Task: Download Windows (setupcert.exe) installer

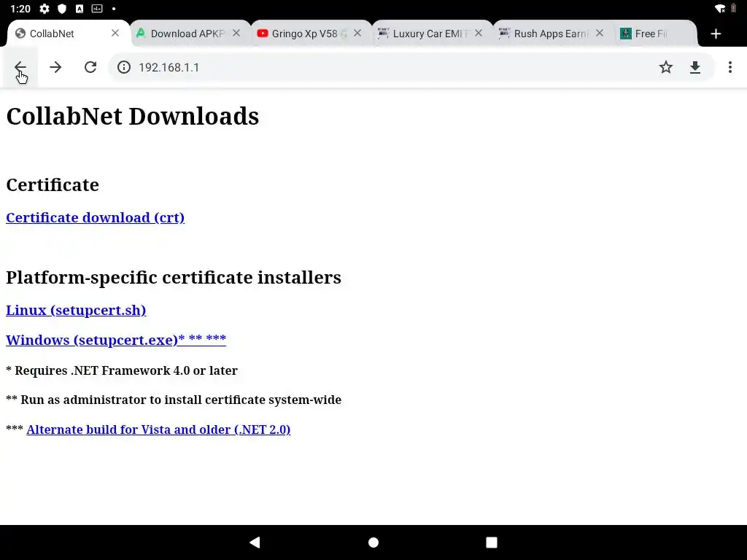Action: (116, 340)
